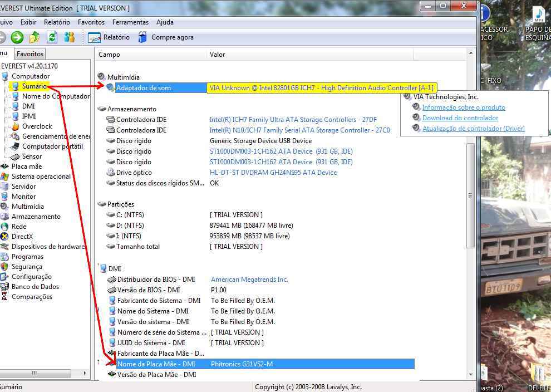
Task: Open PAPO DE ESQUINA MP3 desktop file
Action: (x=538, y=23)
